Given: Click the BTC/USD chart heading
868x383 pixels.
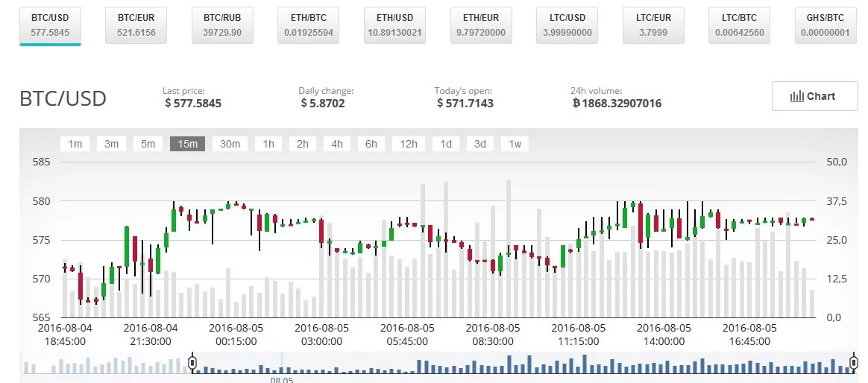Looking at the screenshot, I should pyautogui.click(x=63, y=98).
